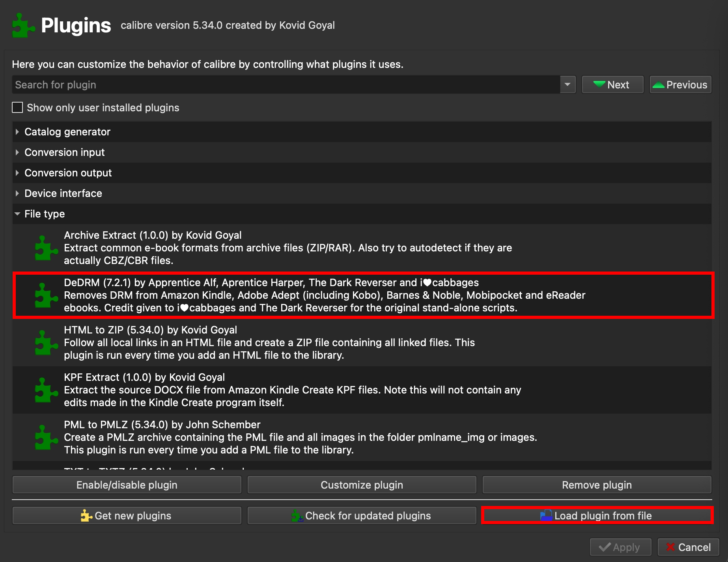Click the DeDRM plugin puzzle icon
This screenshot has width=728, height=562.
click(x=47, y=295)
